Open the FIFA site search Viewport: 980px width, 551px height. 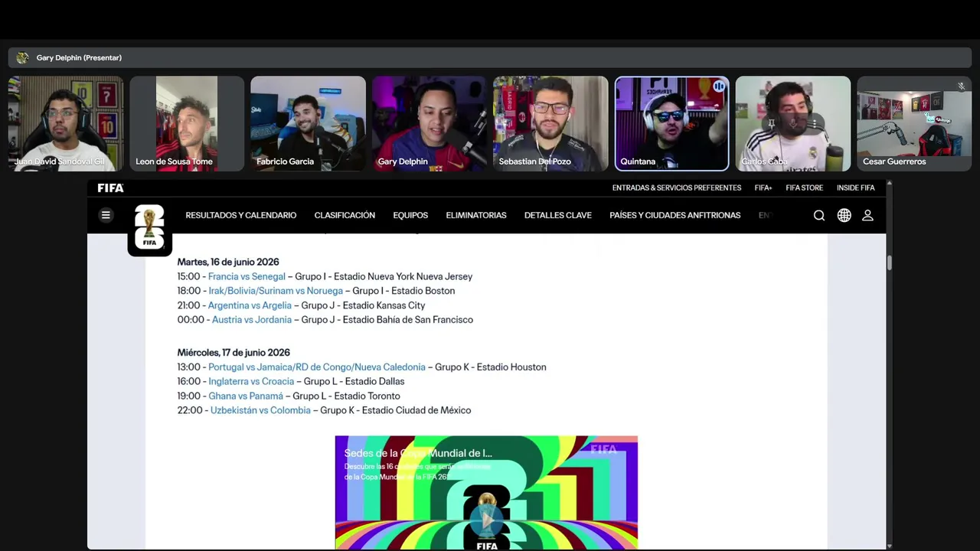tap(819, 216)
